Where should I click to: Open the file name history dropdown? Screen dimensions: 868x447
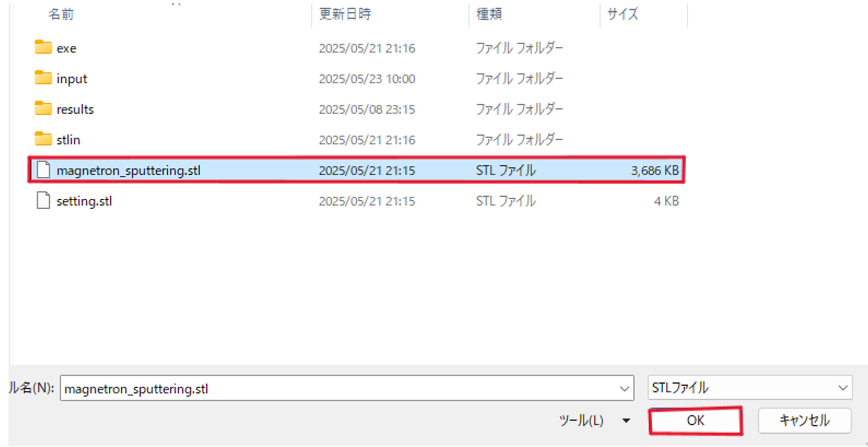click(x=624, y=389)
